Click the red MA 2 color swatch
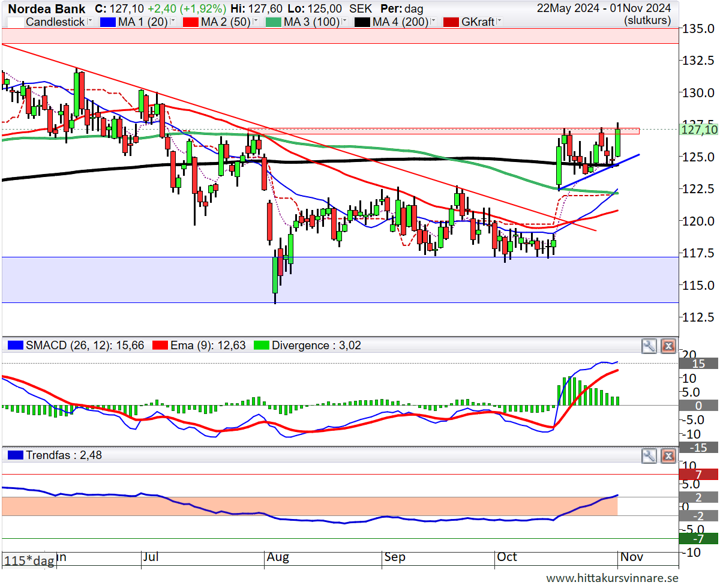Screen dimensions: 720x588 coord(191,22)
